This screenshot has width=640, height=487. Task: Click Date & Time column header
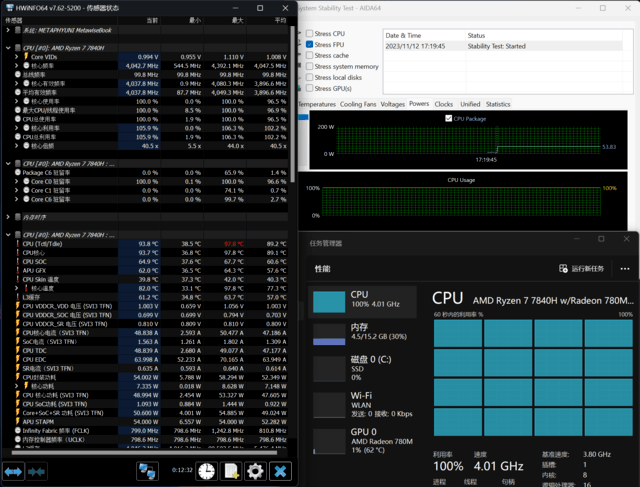424,35
